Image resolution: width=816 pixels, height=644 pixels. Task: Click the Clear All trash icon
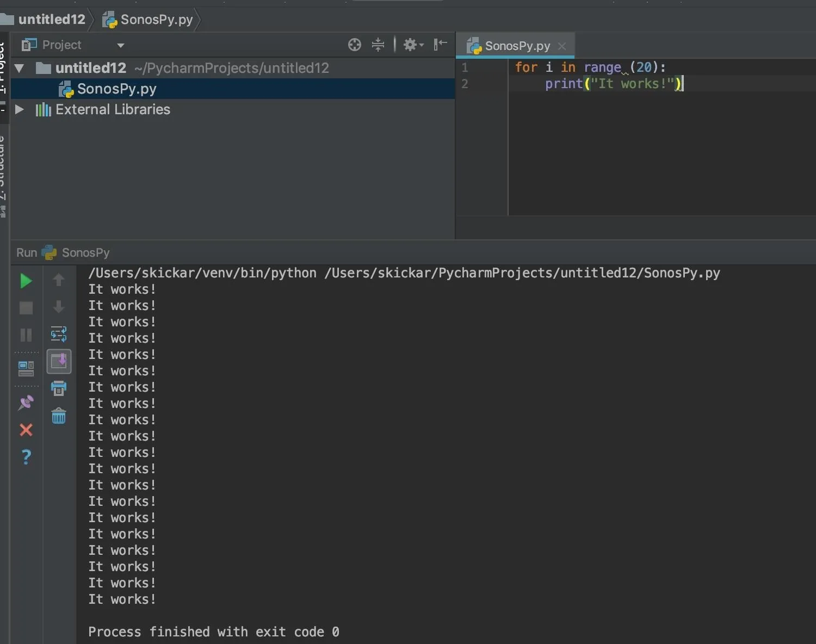point(59,416)
